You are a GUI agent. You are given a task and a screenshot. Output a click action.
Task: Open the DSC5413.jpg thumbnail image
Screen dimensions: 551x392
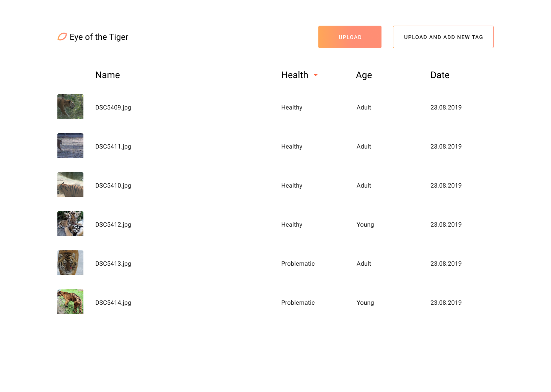tap(70, 263)
